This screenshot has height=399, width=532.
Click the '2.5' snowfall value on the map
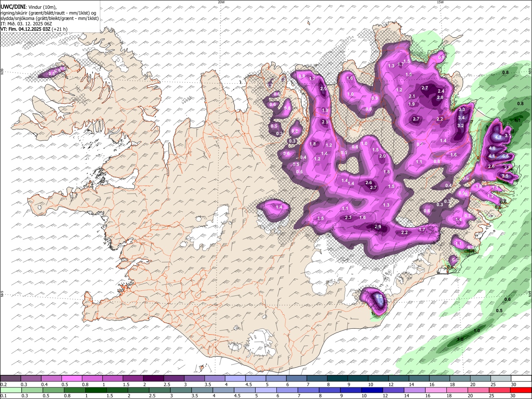click(325, 122)
